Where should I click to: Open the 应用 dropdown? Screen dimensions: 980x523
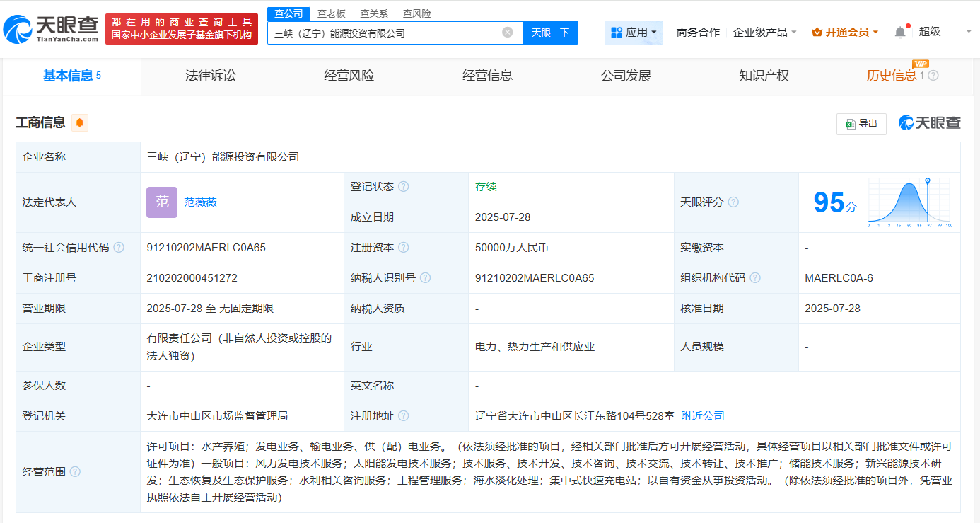click(x=634, y=32)
